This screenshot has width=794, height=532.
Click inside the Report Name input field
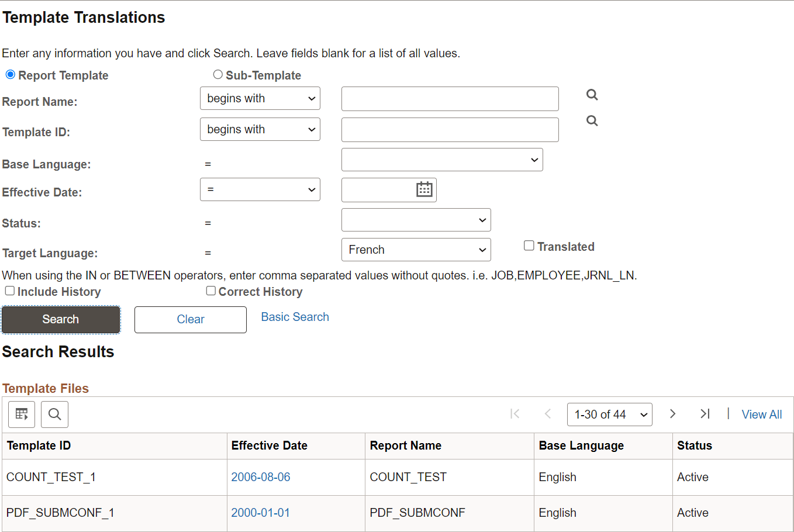point(450,98)
